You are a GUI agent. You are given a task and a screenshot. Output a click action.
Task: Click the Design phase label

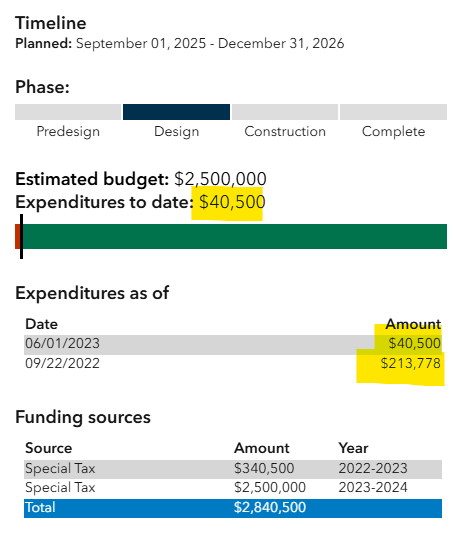pyautogui.click(x=177, y=132)
